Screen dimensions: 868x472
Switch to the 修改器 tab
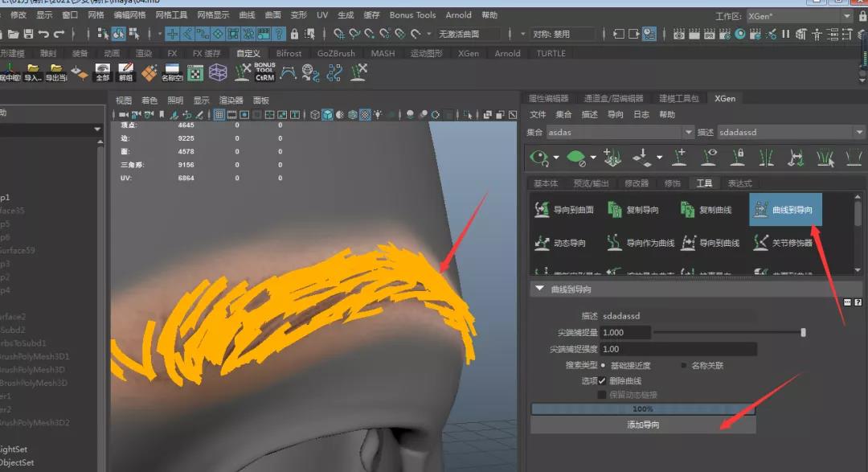[x=637, y=183]
